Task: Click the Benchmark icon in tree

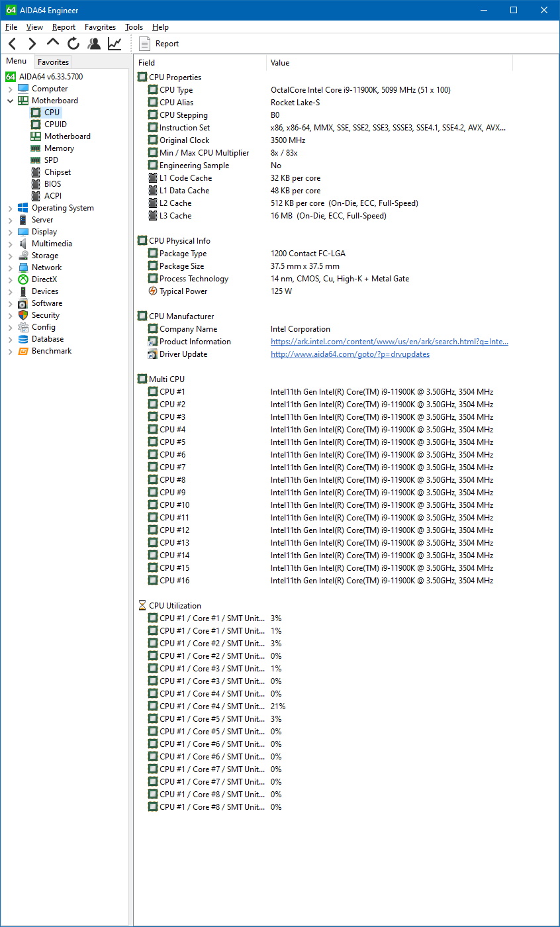Action: (x=23, y=351)
